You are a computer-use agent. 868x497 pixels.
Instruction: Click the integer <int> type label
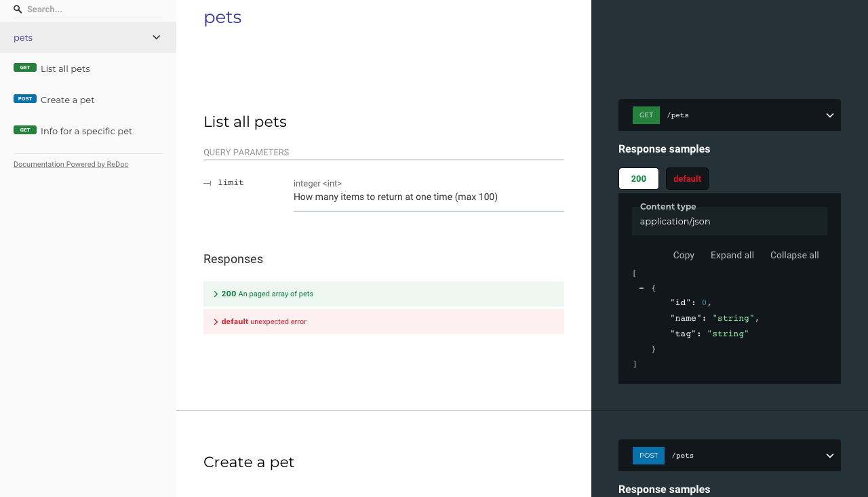click(x=317, y=184)
